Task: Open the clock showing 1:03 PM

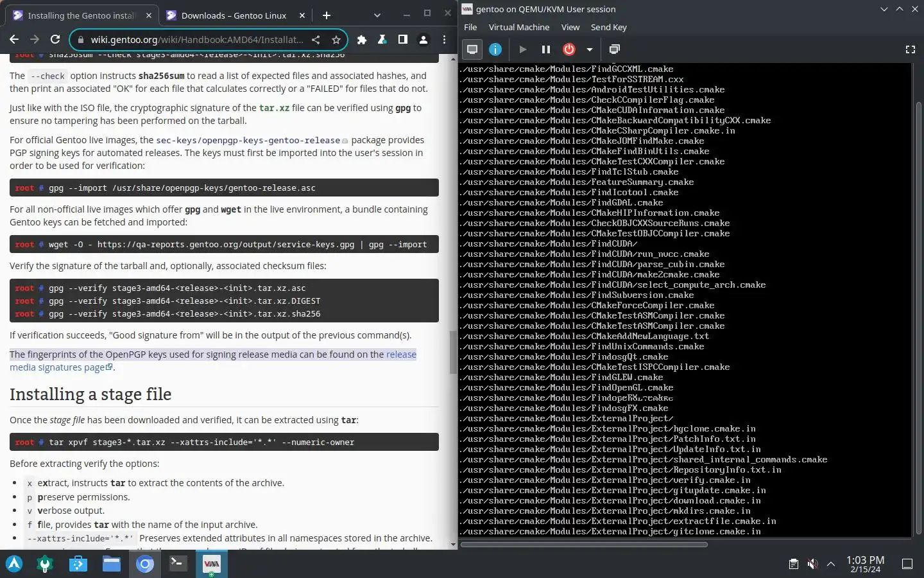Action: [x=866, y=564]
